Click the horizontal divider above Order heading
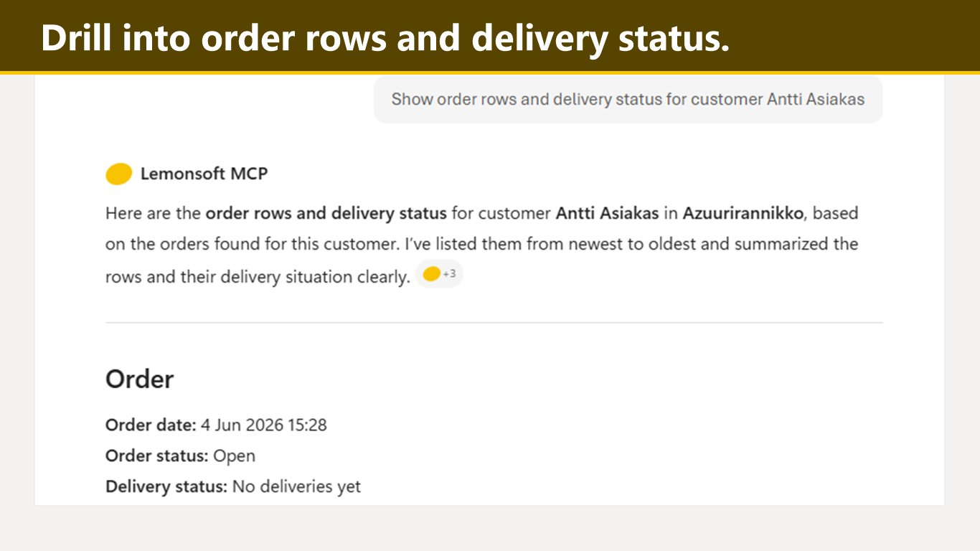Screen dimensions: 980x551 [x=494, y=323]
